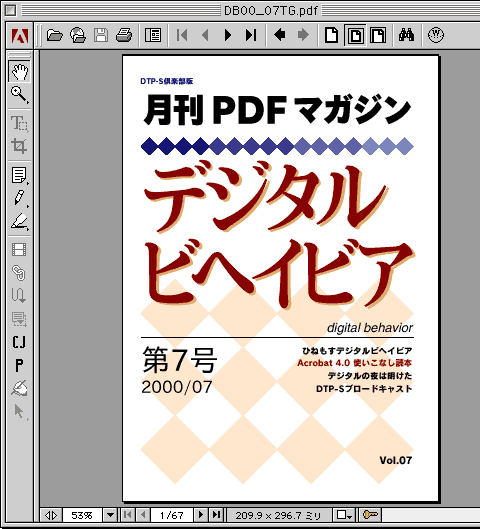Click the Print icon in toolbar
Screen dimensions: 480x529
(x=124, y=35)
